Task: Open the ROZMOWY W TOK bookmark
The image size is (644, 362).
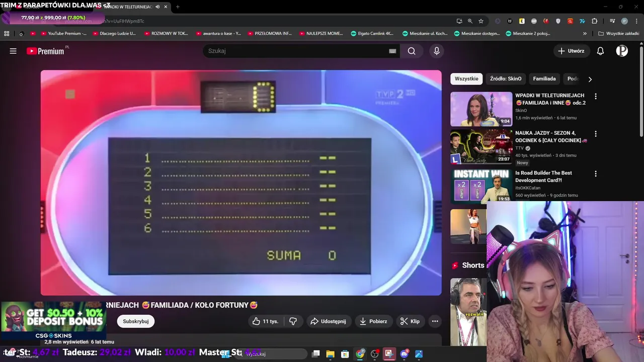Action: [166, 34]
